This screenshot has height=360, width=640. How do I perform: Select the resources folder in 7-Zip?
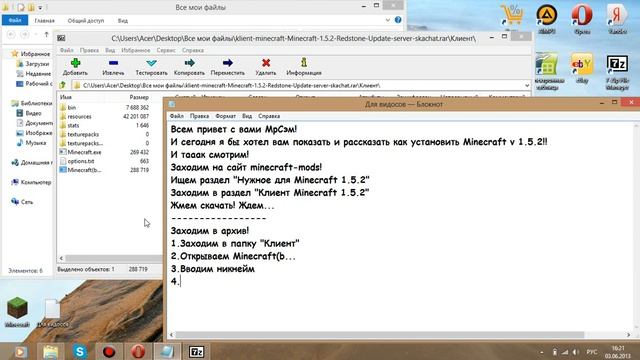coord(80,116)
